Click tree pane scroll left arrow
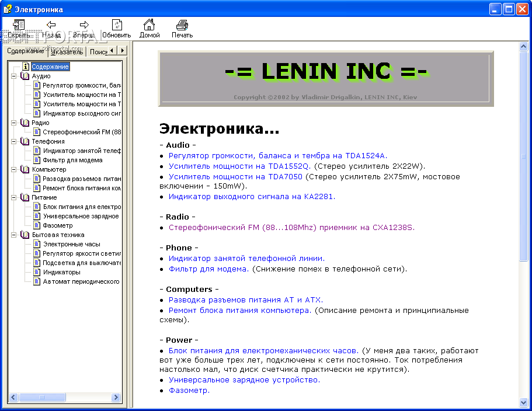The image size is (532, 411). pos(13,397)
